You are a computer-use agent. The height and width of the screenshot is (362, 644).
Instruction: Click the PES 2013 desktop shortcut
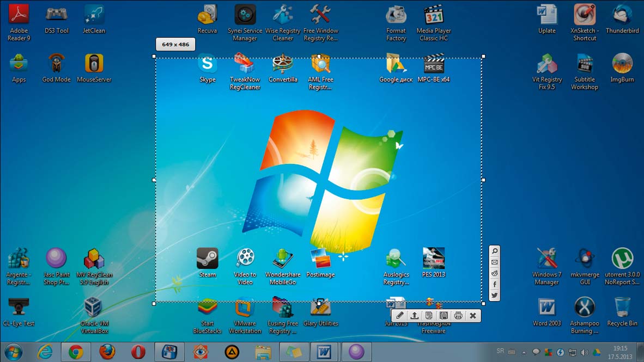click(x=434, y=263)
